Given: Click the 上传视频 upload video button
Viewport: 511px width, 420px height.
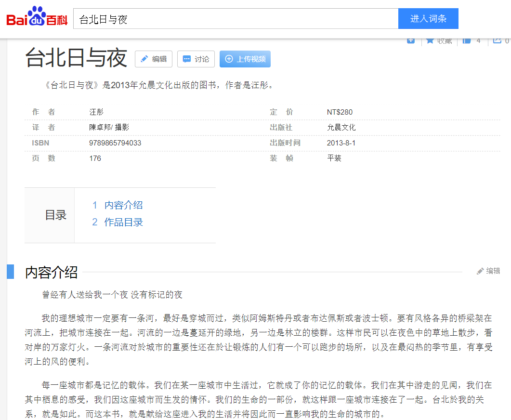Looking at the screenshot, I should tap(245, 59).
